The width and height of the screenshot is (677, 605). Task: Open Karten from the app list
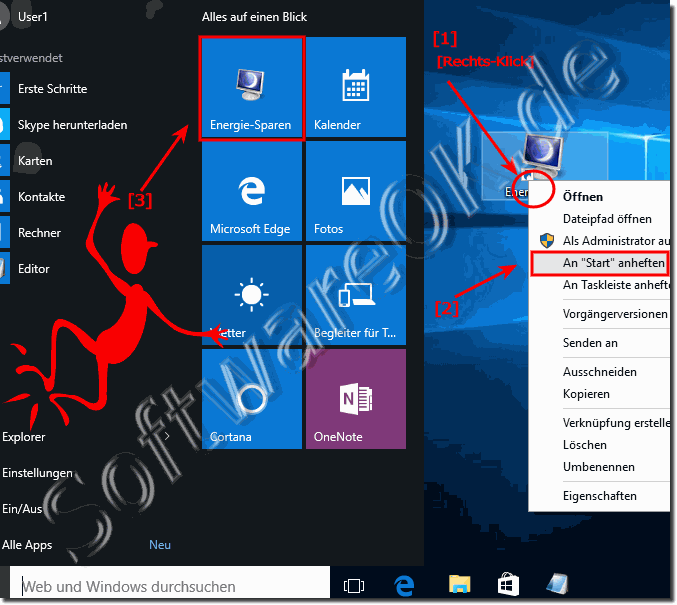pyautogui.click(x=35, y=161)
